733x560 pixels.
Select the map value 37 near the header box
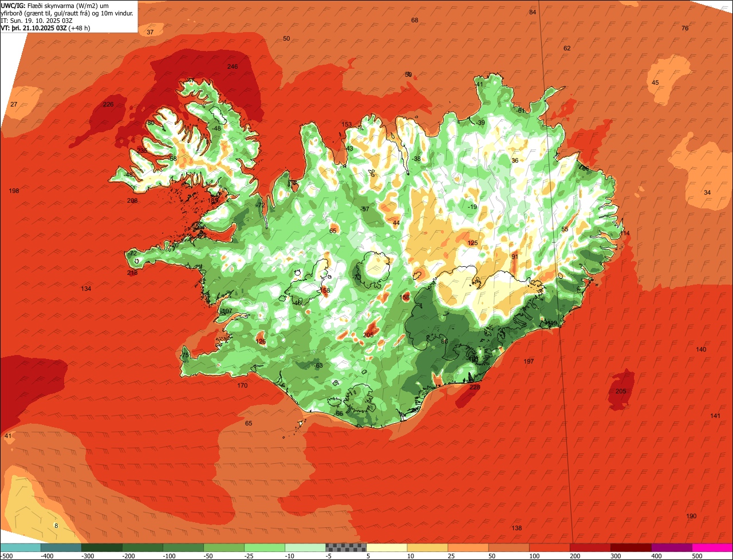tap(150, 32)
